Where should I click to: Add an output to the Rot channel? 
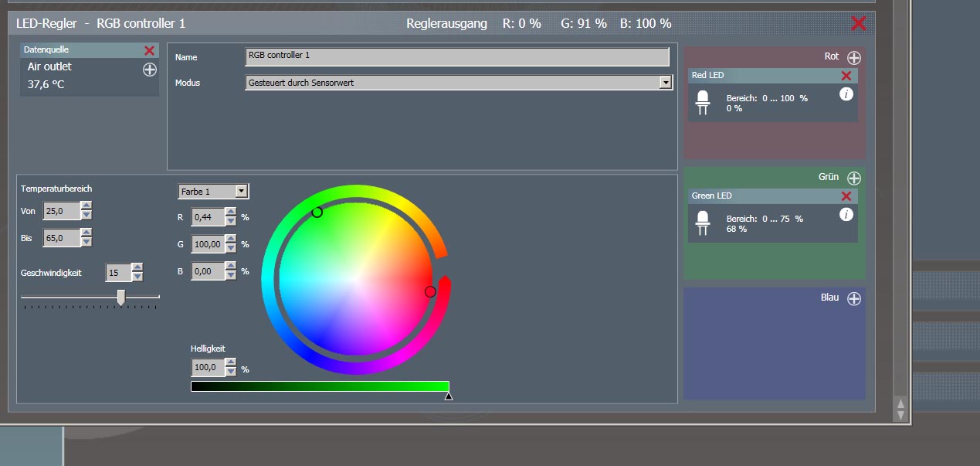pyautogui.click(x=853, y=57)
